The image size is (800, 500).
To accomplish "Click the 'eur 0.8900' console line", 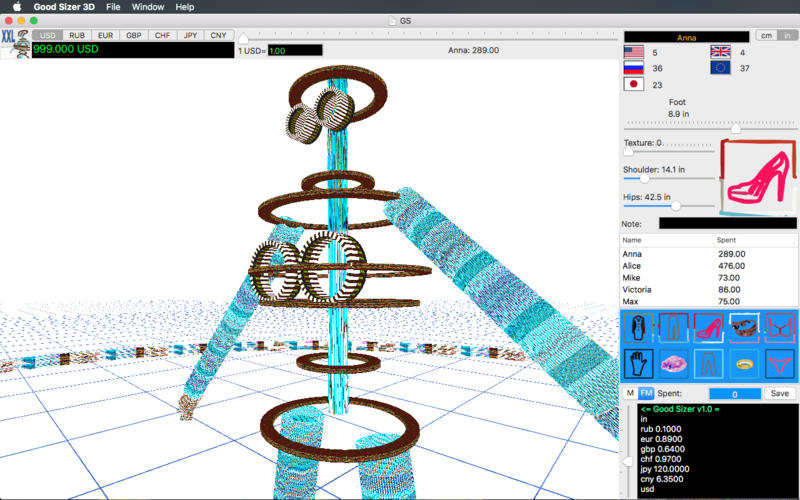I will pyautogui.click(x=661, y=439).
